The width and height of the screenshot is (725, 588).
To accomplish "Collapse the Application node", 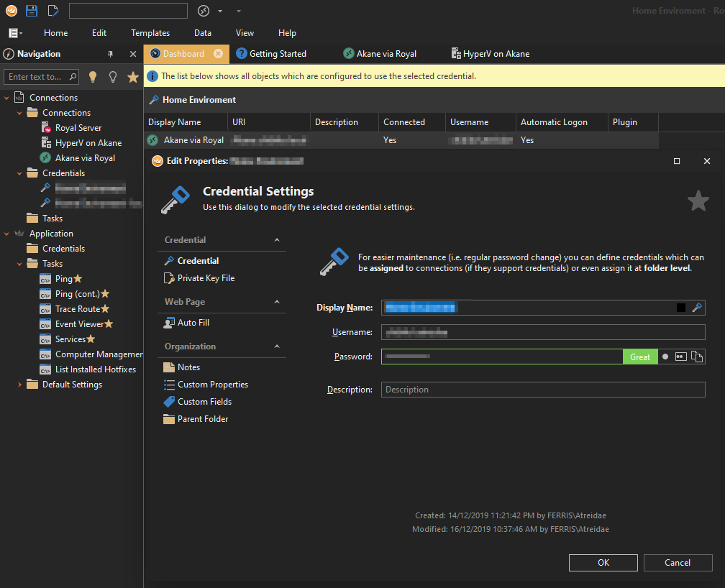I will 6,234.
